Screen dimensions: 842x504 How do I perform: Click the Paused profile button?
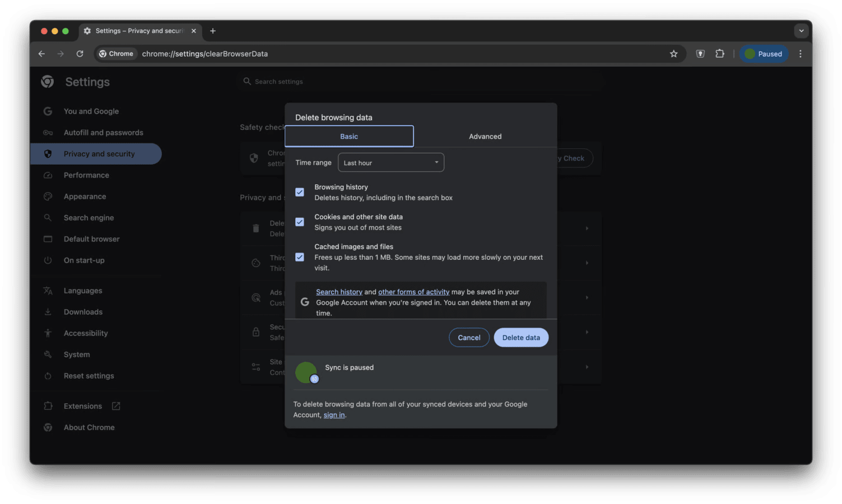764,54
